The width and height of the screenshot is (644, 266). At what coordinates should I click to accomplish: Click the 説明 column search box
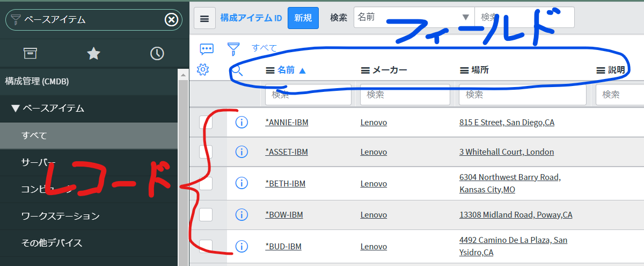620,95
